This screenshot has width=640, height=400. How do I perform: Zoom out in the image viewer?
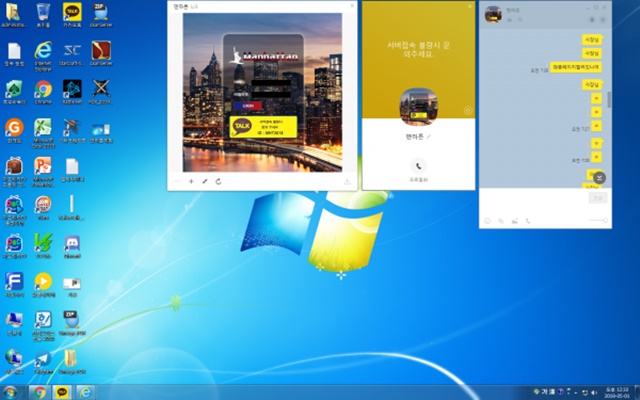pyautogui.click(x=178, y=181)
